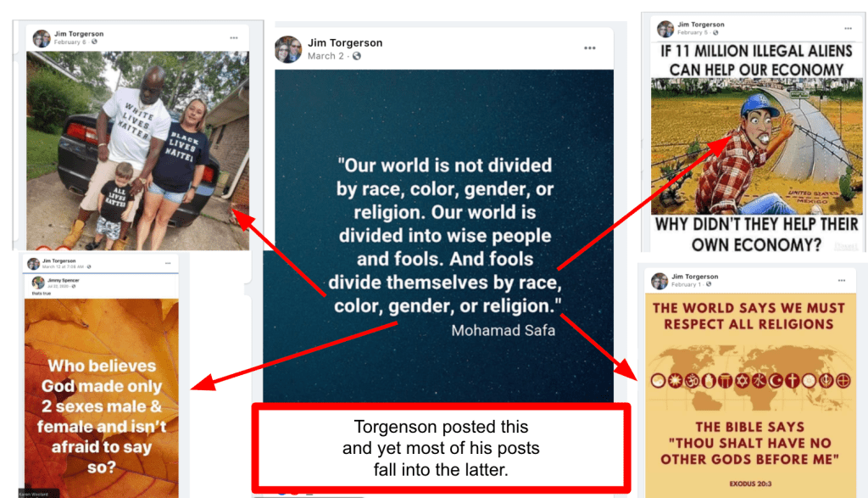868x498 pixels.
Task: Click globe privacy icon beside February 1
Action: 709,284
